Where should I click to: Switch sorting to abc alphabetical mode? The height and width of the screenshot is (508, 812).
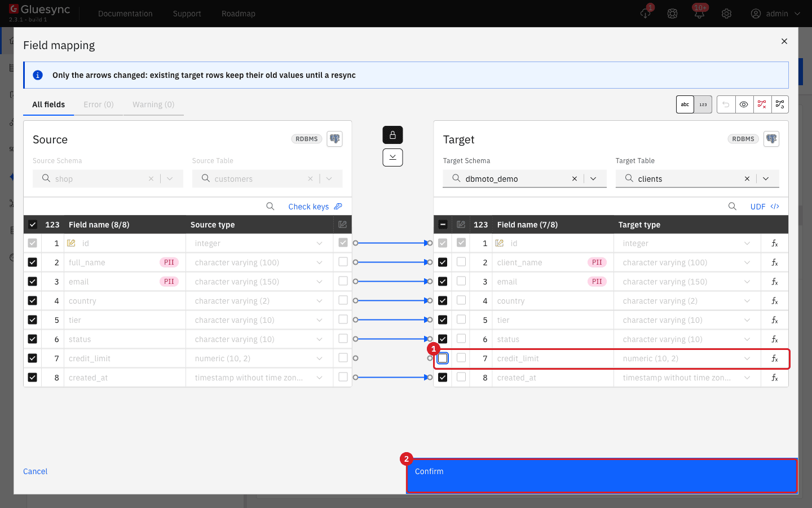tap(685, 104)
